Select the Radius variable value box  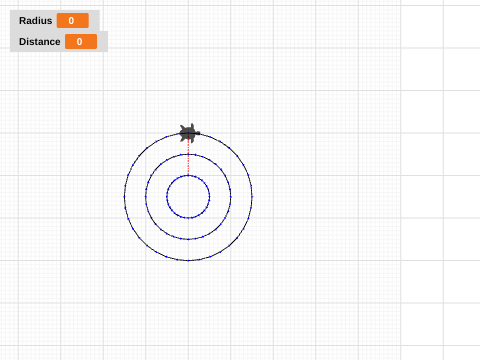pos(73,21)
